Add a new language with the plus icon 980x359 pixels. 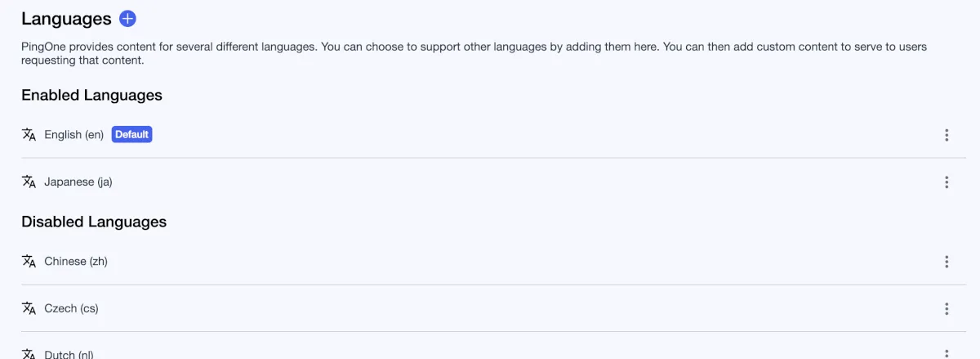tap(127, 19)
